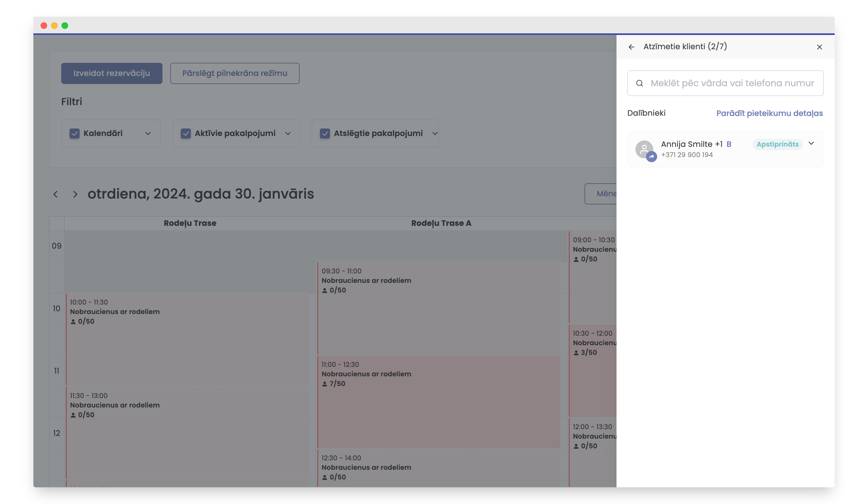868x504 pixels.
Task: Close the Atzīmetie klienti side panel
Action: click(x=819, y=47)
